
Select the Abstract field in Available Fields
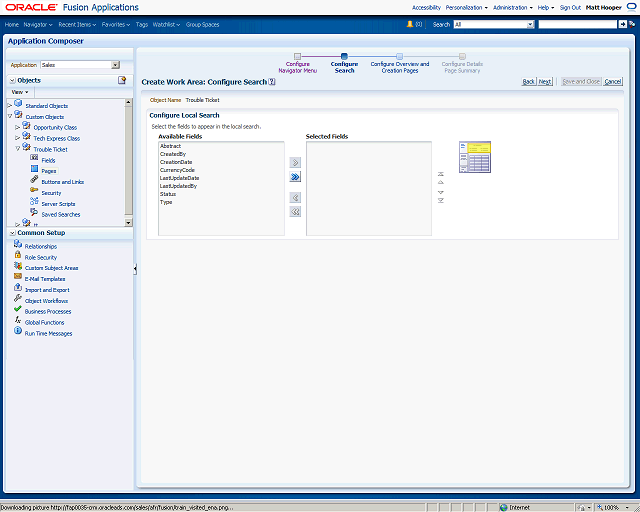(171, 146)
